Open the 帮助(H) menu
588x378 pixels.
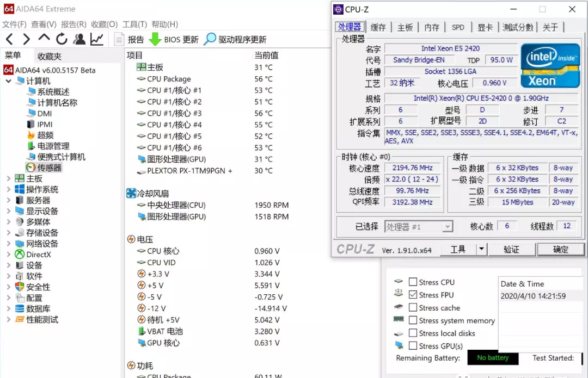click(164, 24)
